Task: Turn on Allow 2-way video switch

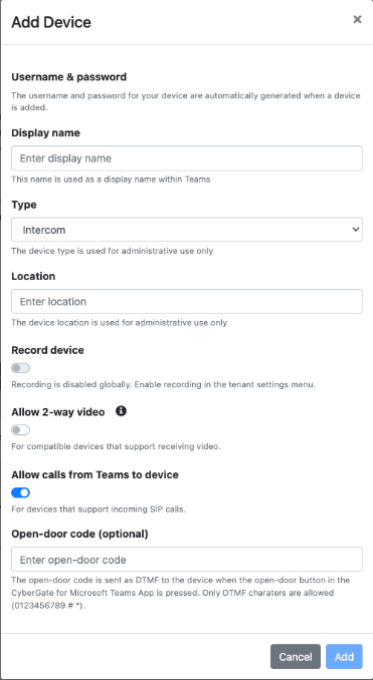Action: 20,430
